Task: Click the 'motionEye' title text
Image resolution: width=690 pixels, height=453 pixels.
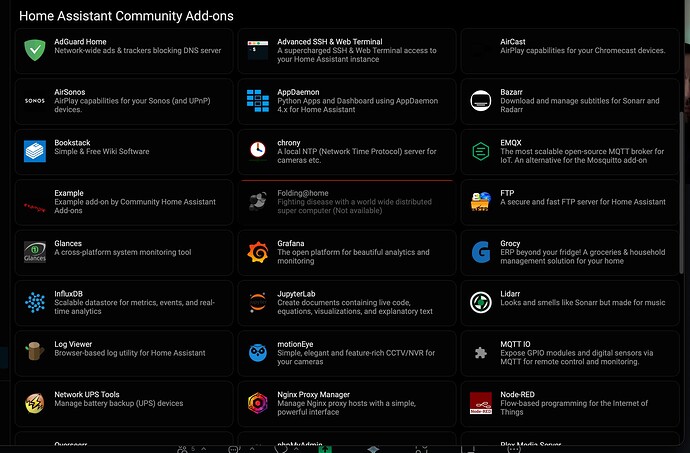Action: [x=295, y=344]
